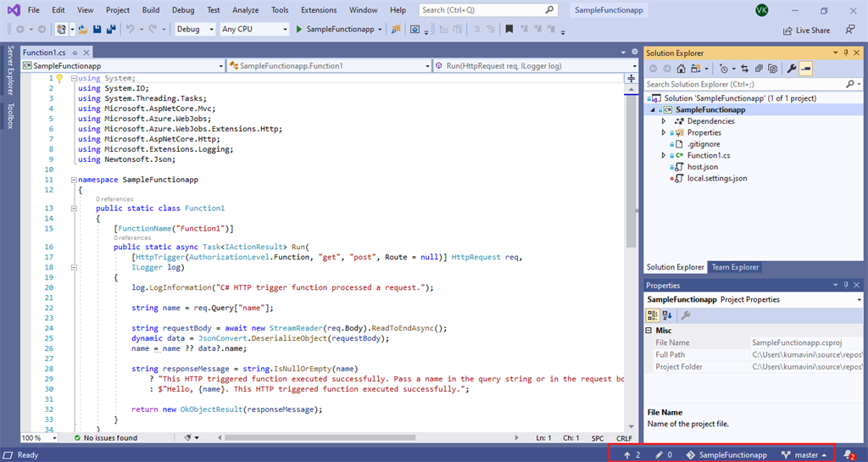Image resolution: width=868 pixels, height=462 pixels.
Task: Click in the Search (Ctrl+Q) box
Action: [x=487, y=10]
